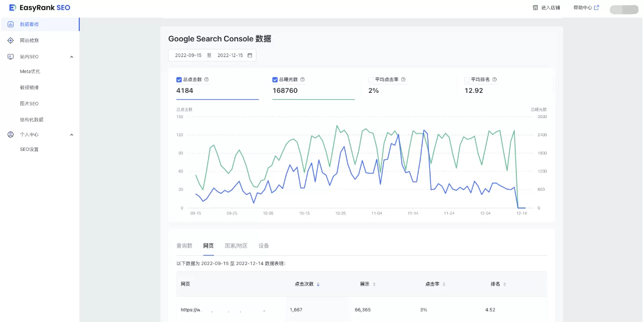The width and height of the screenshot is (644, 322).
Task: Click the 12-14 chart axis label
Action: coord(521,213)
